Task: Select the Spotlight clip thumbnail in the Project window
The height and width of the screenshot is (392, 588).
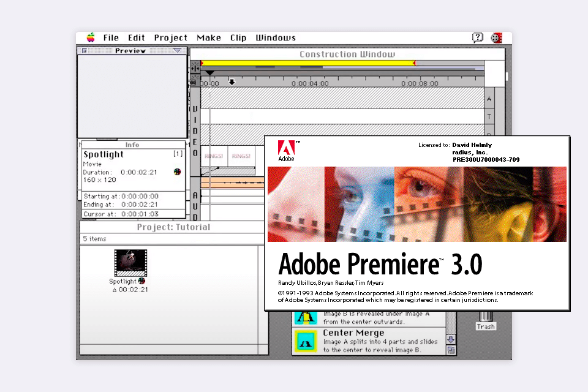Action: pos(130,262)
